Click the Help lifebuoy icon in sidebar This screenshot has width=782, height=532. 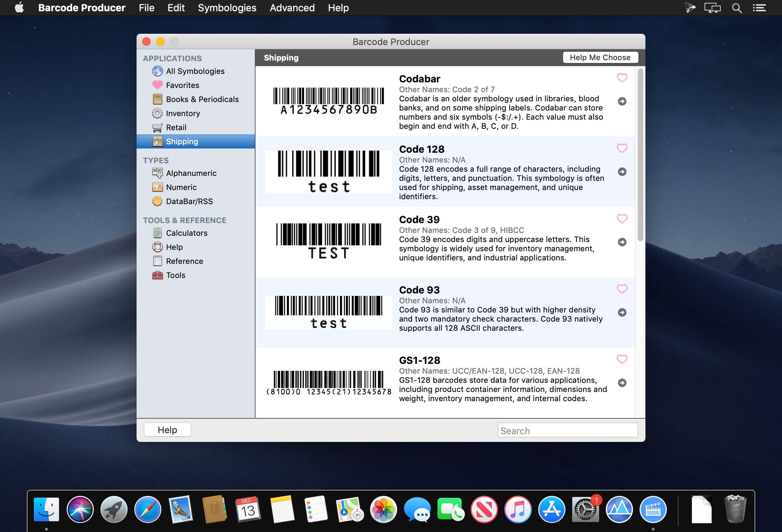click(157, 247)
